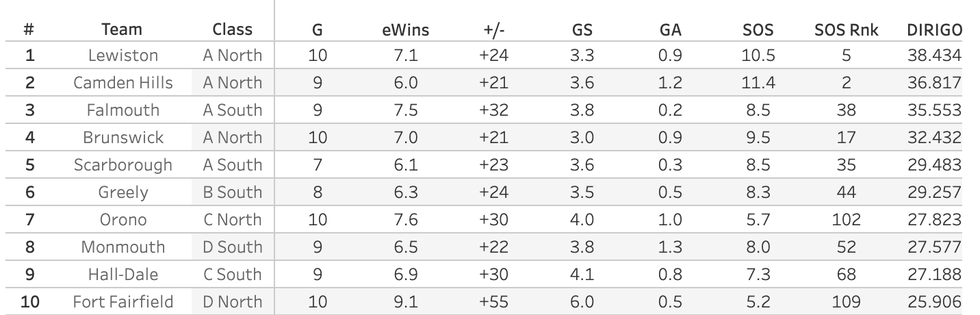The height and width of the screenshot is (315, 980).
Task: Select Falmouth in the Team column
Action: [123, 110]
